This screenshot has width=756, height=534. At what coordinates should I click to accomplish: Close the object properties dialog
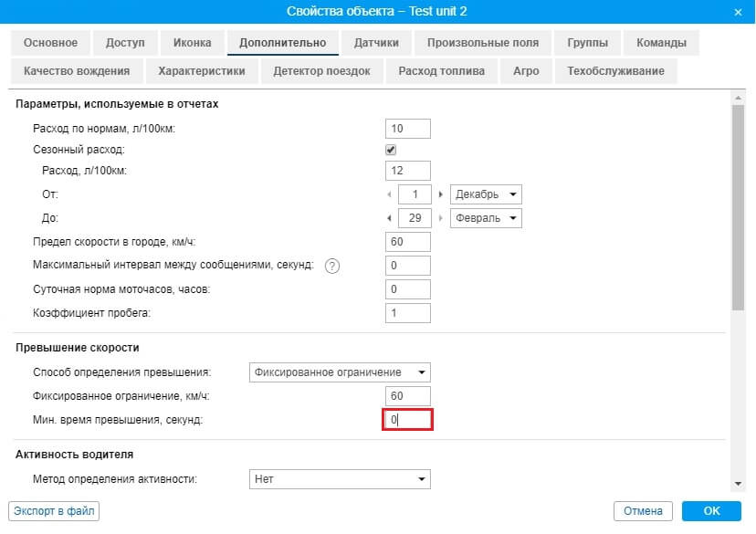(738, 11)
